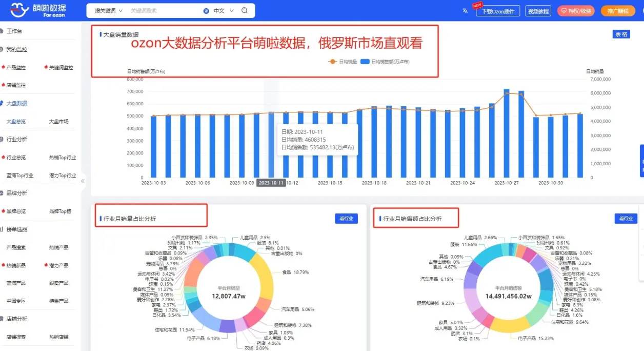Image resolution: width=644 pixels, height=351 pixels.
Task: Select 大盘市场 submenu item
Action: pyautogui.click(x=58, y=122)
